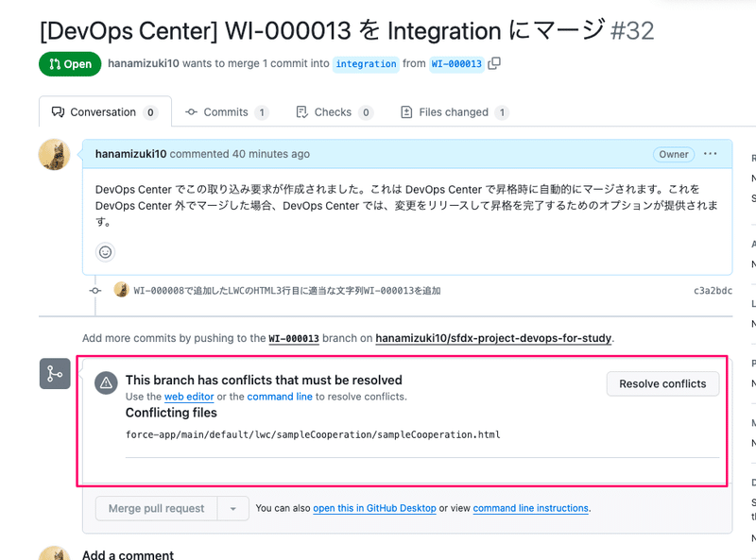756x560 pixels.
Task: Open the WI-000013 head branch label
Action: click(x=456, y=63)
